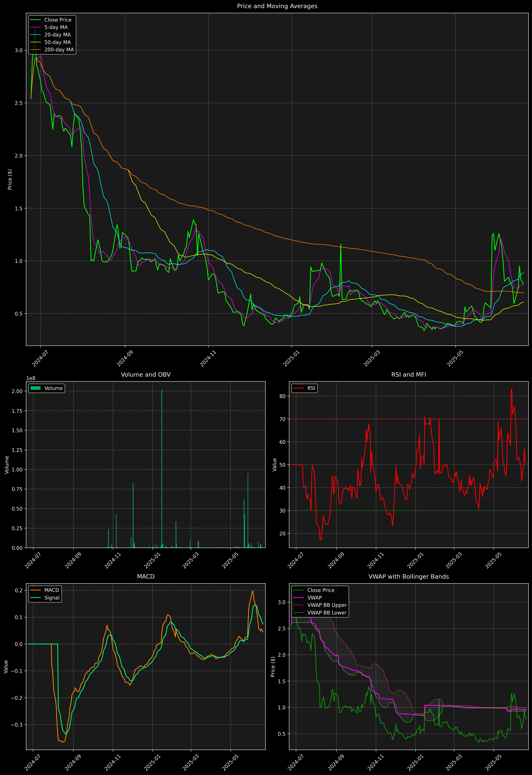Screen dimensions: 532x775
Task: Click the vertical "Volume" y-axis label
Action: tap(7, 464)
